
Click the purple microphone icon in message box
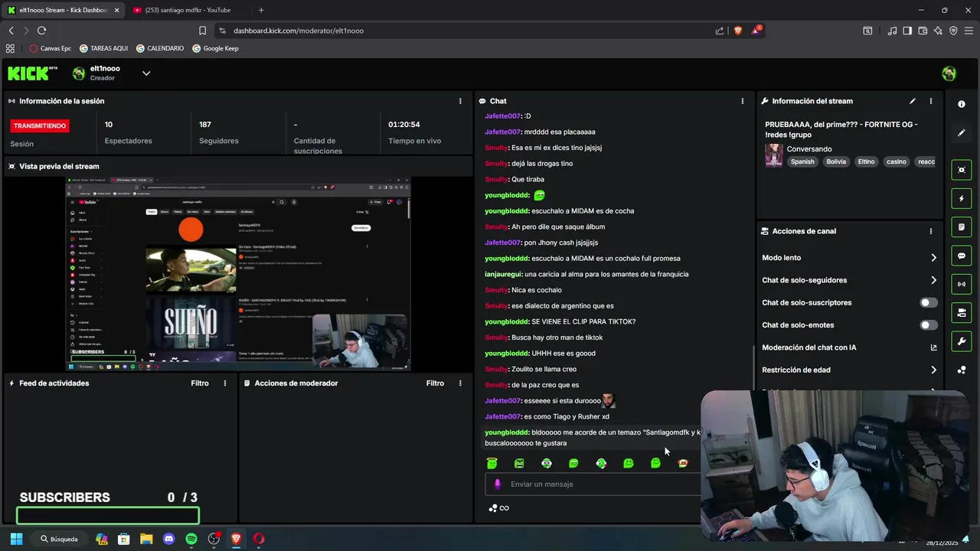pyautogui.click(x=498, y=484)
